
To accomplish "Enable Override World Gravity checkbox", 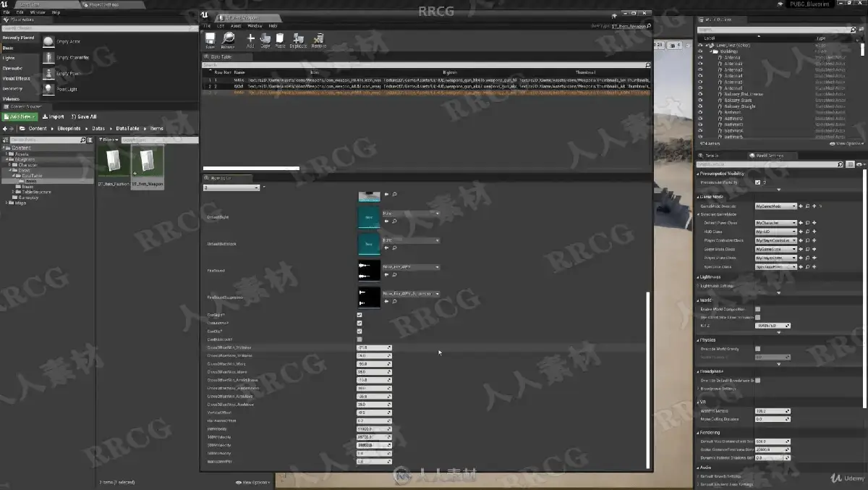I will click(x=757, y=349).
